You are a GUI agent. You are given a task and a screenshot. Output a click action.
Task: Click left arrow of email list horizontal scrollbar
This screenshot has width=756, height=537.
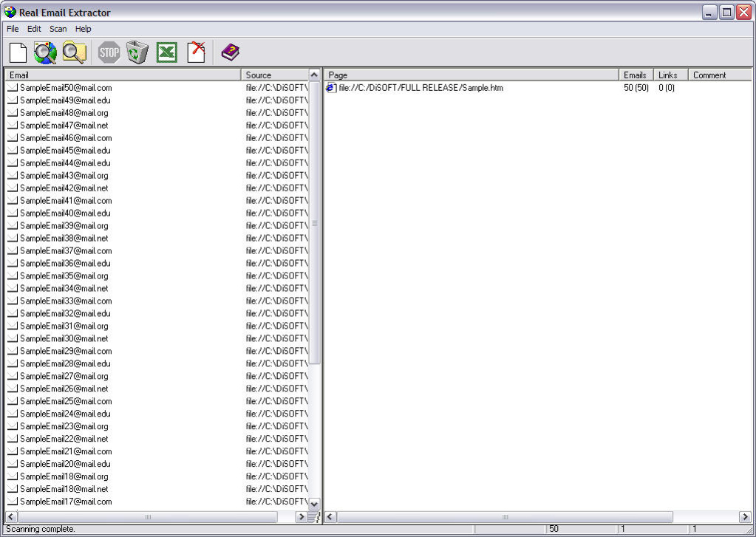point(11,517)
